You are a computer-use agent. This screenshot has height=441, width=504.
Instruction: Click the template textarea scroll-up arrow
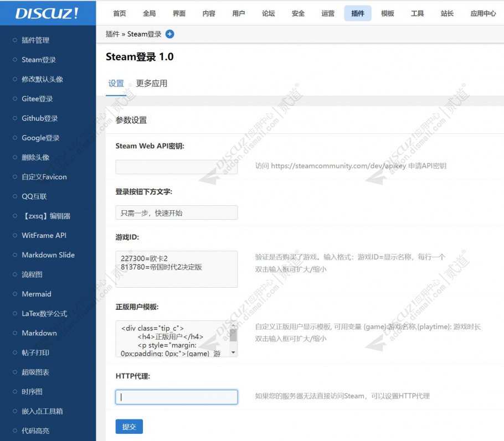tap(233, 325)
